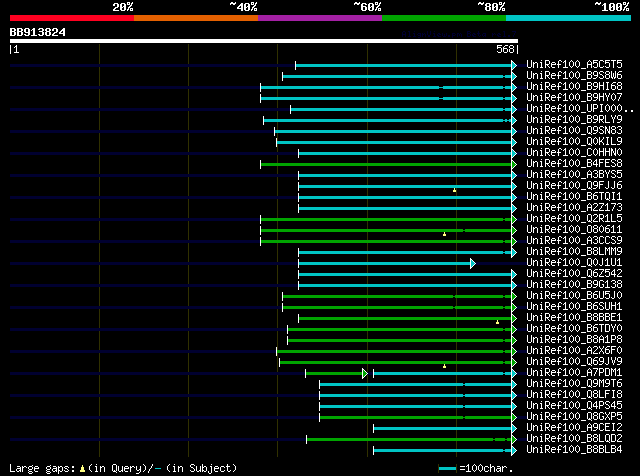Click the cyan arrowhead ending Q0J1U1 alignment
This screenshot has width=640, height=476.
[473, 263]
